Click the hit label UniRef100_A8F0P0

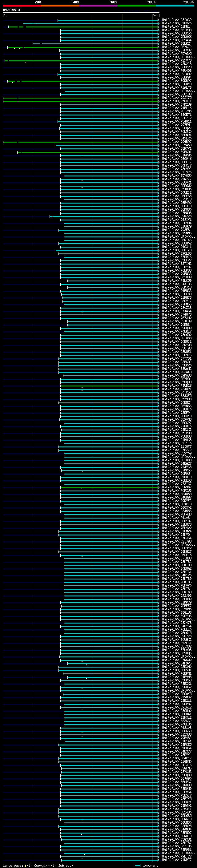[x=177, y=586]
